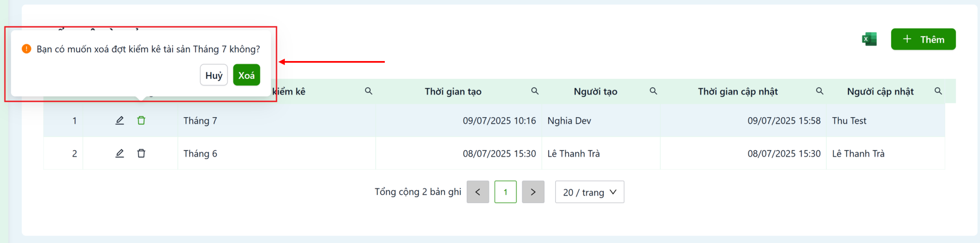Click the Lê Thanh Trà creator cell

601,153
